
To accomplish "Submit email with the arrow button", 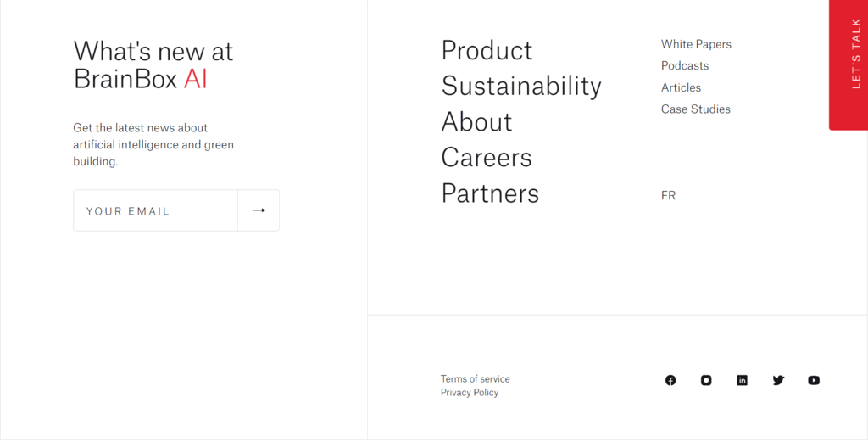I will (x=259, y=210).
